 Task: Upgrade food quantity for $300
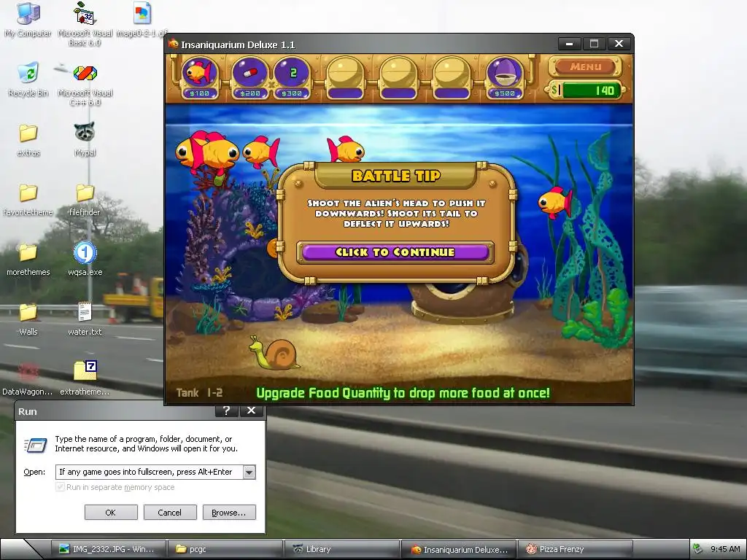point(292,77)
